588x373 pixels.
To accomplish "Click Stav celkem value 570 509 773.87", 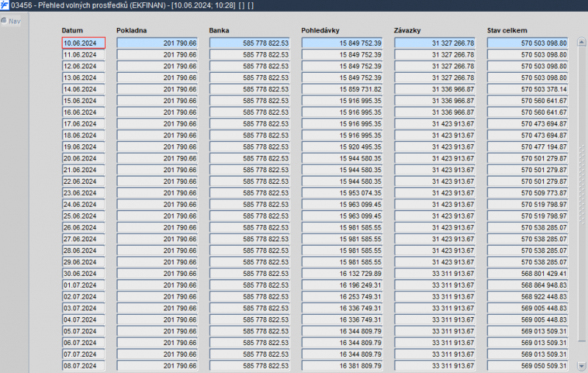I will [x=528, y=193].
